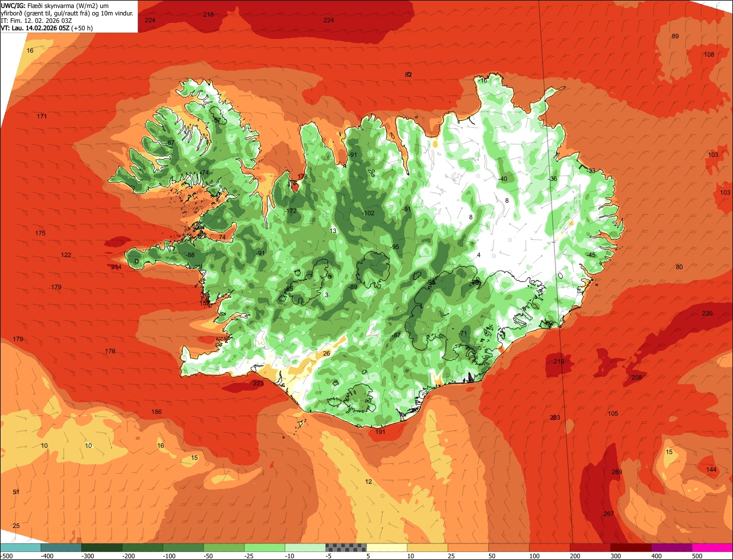Click legend swatch between 10 and 25

(x=427, y=547)
